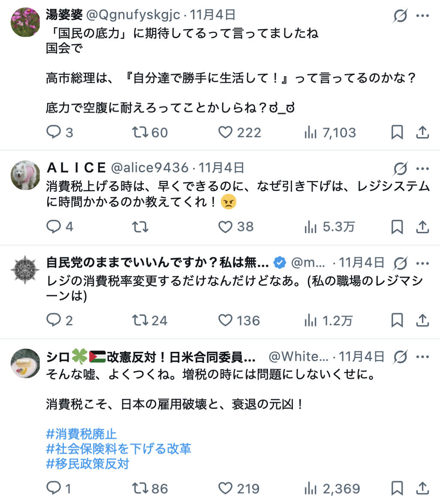The width and height of the screenshot is (440, 504).
Task: Like the post by 湯婆婆
Action: pos(226,132)
